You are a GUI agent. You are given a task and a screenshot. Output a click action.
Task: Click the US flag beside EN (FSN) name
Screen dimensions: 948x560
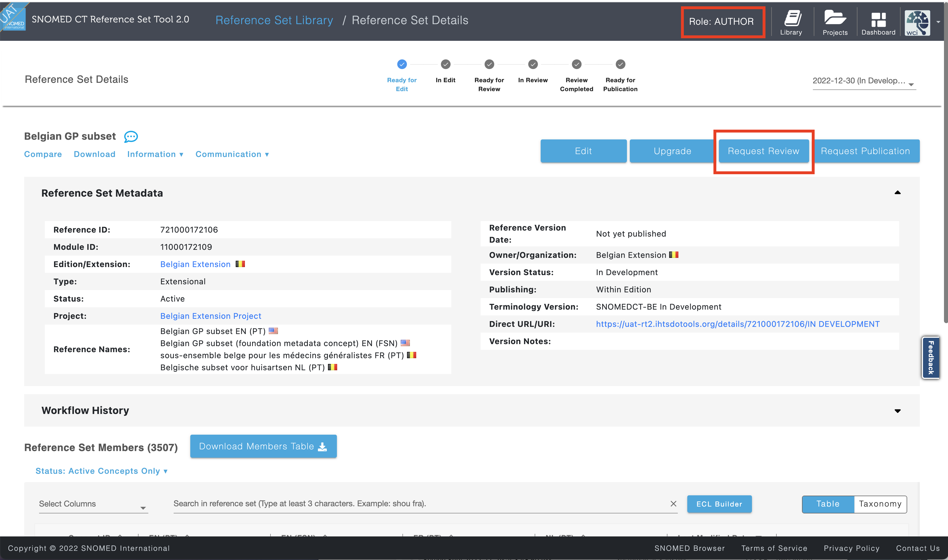coord(405,343)
